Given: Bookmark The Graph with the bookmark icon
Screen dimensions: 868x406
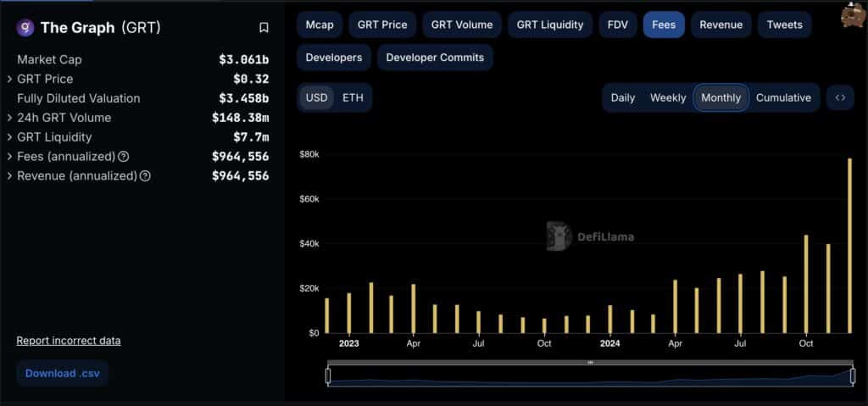Looking at the screenshot, I should click(x=264, y=28).
